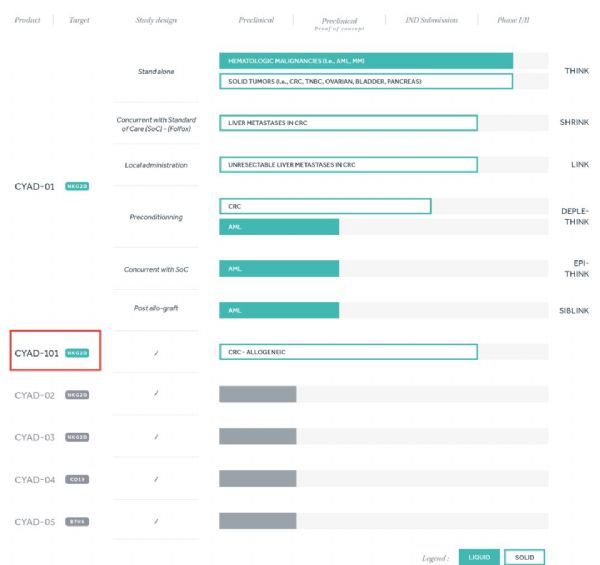The image size is (600, 565).
Task: Click the B7H6 badge beside CYAD-05
Action: [77, 522]
